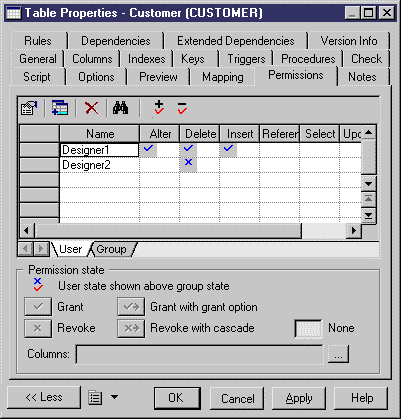Click the Add Objects toolbar icon
Image resolution: width=401 pixels, height=419 pixels.
click(60, 108)
